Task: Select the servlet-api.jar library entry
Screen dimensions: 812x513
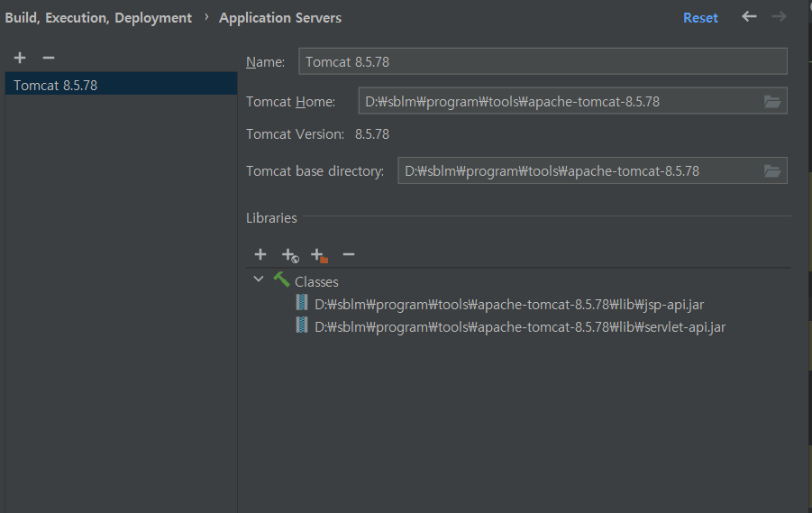Action: click(x=520, y=327)
